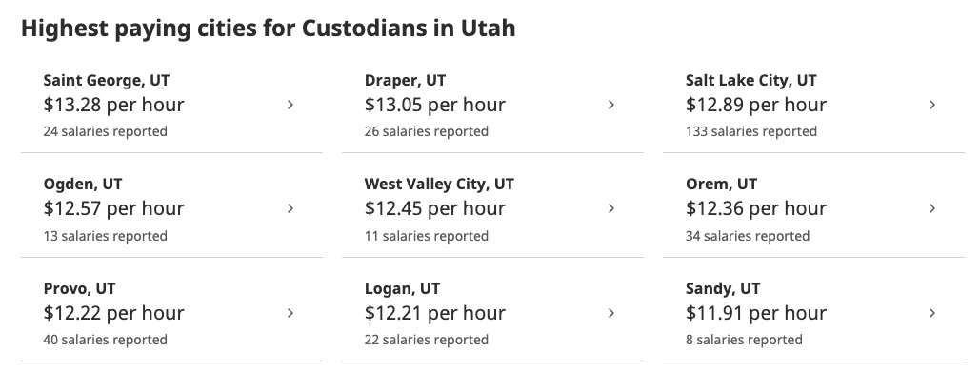Click the chevron arrow next to Orem, UT

click(x=931, y=208)
